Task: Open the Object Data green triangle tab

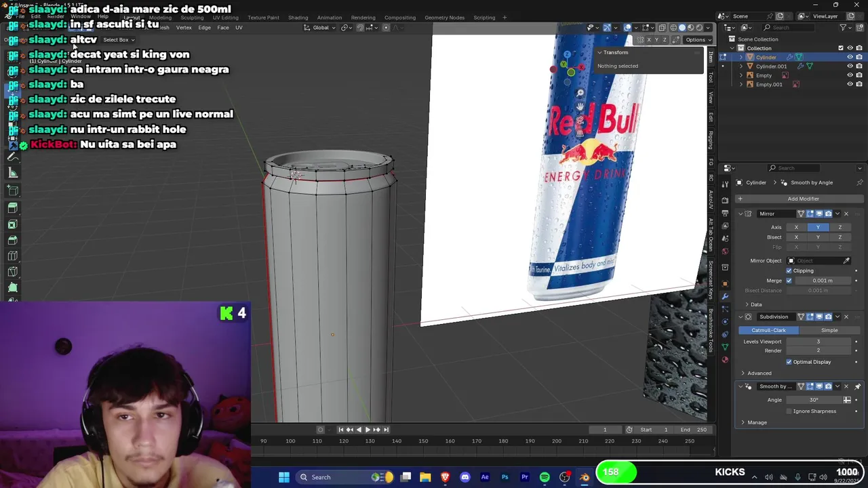Action: click(725, 347)
